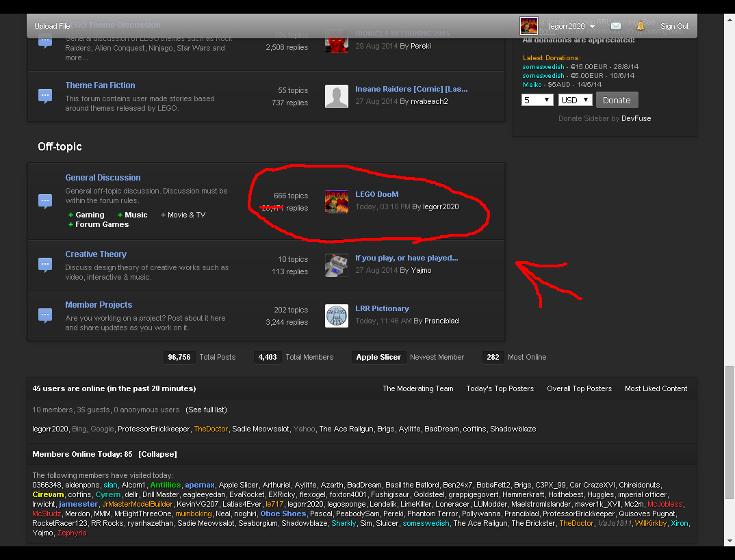Click Sadie Meowsalot in online users list
The height and width of the screenshot is (560, 735).
pos(261,429)
